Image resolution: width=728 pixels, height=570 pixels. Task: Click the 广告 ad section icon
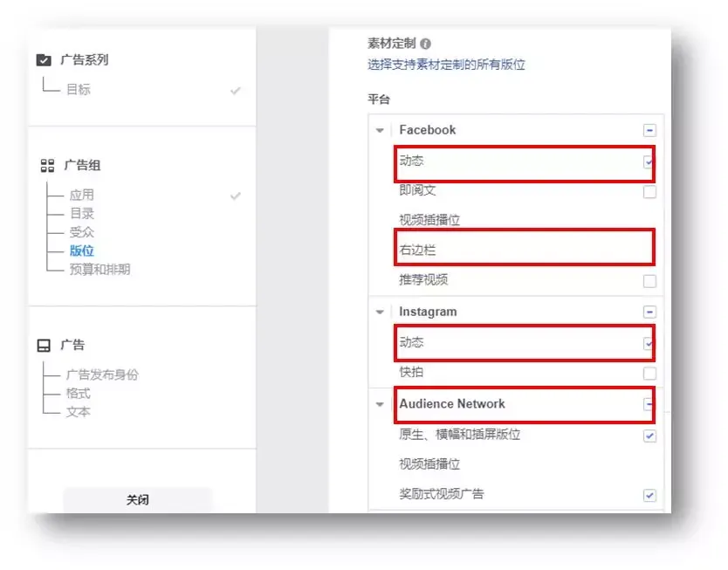pyautogui.click(x=44, y=346)
